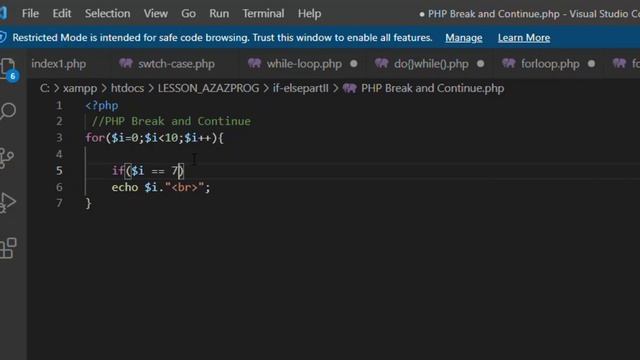Viewport: 640px width, 360px height.
Task: Open the Help menu
Action: point(309,13)
